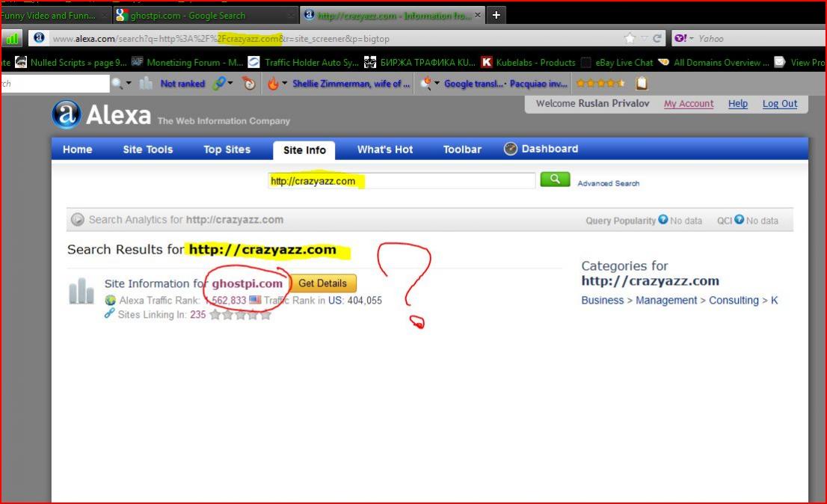Click the site search input with crazyazz.com

click(x=402, y=181)
